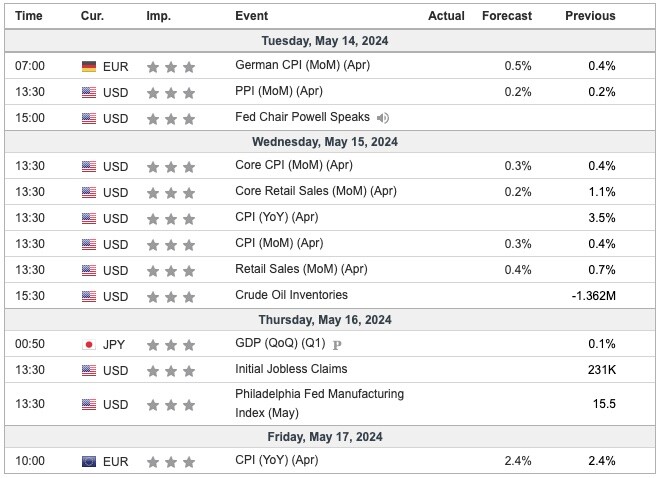The height and width of the screenshot is (478, 660).
Task: Click the Tuesday, May 14, 2024 date header
Action: 325,41
